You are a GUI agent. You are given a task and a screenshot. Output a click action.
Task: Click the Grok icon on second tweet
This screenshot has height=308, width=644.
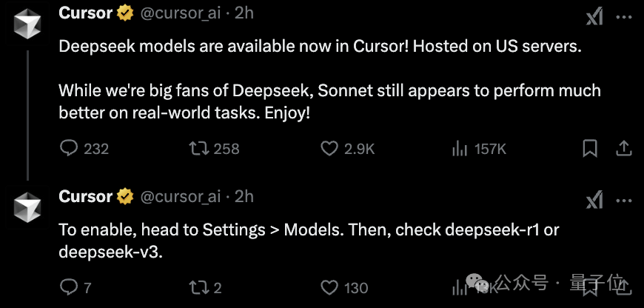594,201
